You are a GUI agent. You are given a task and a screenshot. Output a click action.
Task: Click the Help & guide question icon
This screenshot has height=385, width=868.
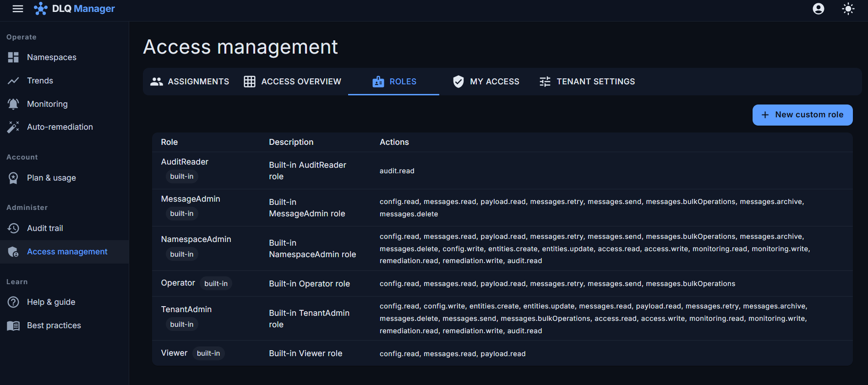point(13,302)
